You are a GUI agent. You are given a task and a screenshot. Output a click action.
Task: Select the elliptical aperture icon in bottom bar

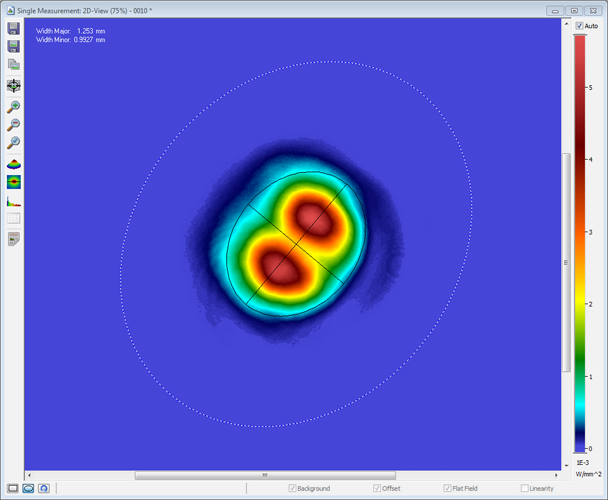28,488
